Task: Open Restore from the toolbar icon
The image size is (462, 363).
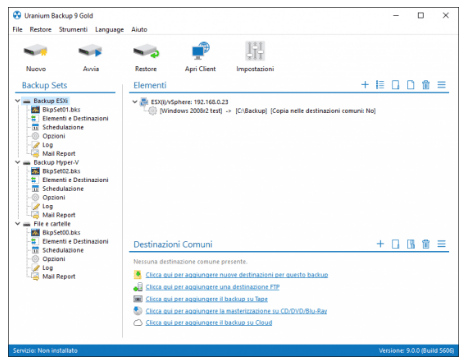Action: [146, 52]
